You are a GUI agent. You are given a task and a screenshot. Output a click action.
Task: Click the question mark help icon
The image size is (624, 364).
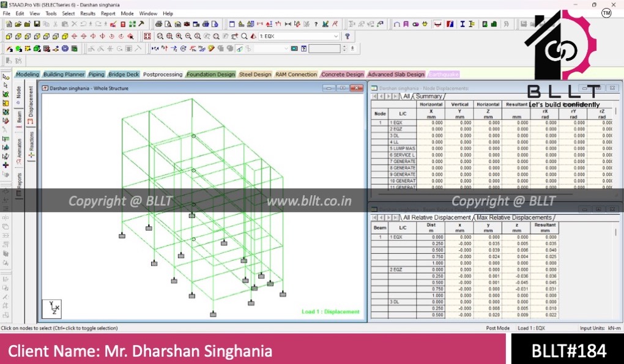pyautogui.click(x=316, y=24)
